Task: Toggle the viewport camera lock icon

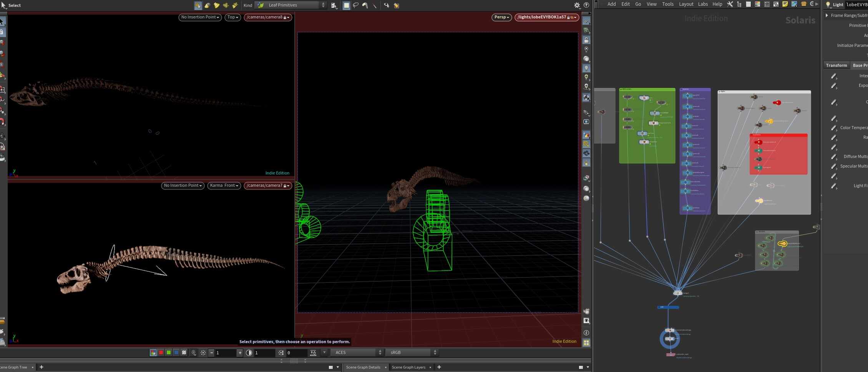Action: [x=586, y=40]
